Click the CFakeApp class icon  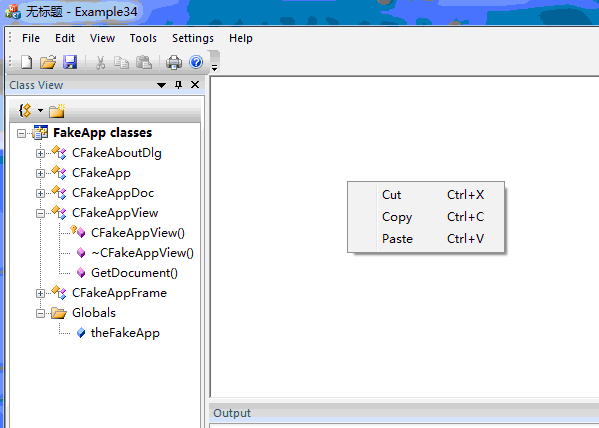point(59,173)
